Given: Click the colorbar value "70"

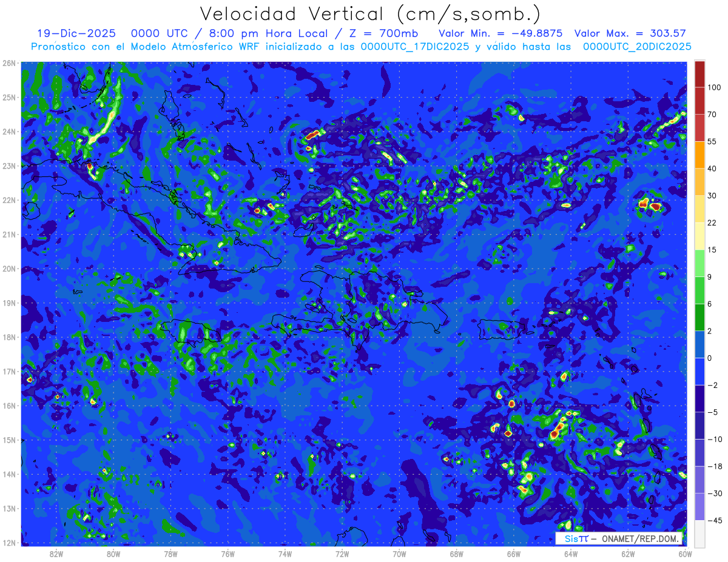Looking at the screenshot, I should click(712, 115).
